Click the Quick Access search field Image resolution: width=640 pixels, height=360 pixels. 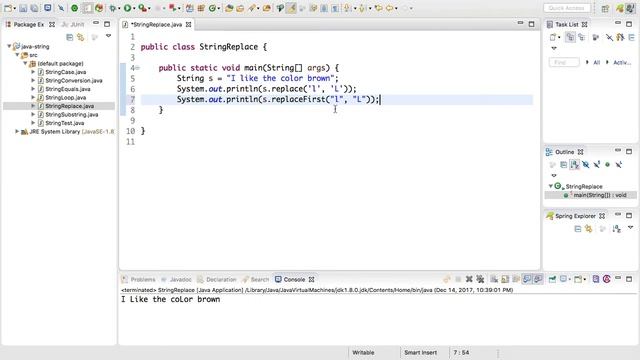point(567,8)
